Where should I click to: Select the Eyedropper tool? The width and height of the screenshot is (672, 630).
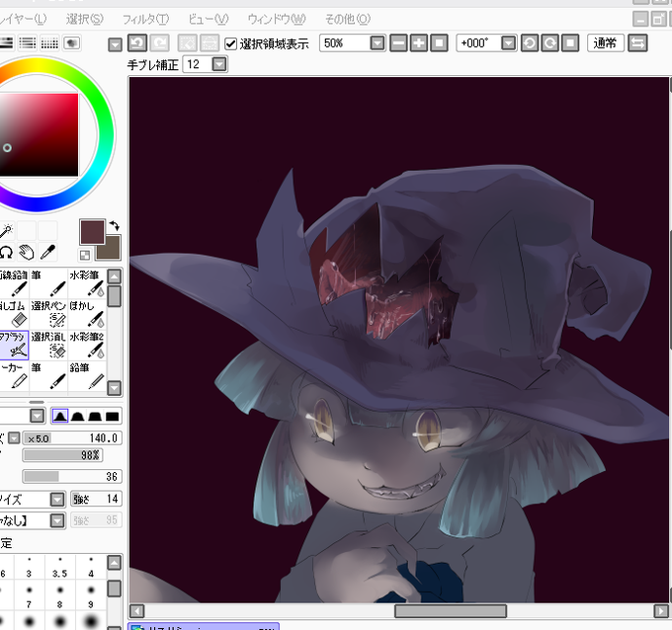click(47, 252)
